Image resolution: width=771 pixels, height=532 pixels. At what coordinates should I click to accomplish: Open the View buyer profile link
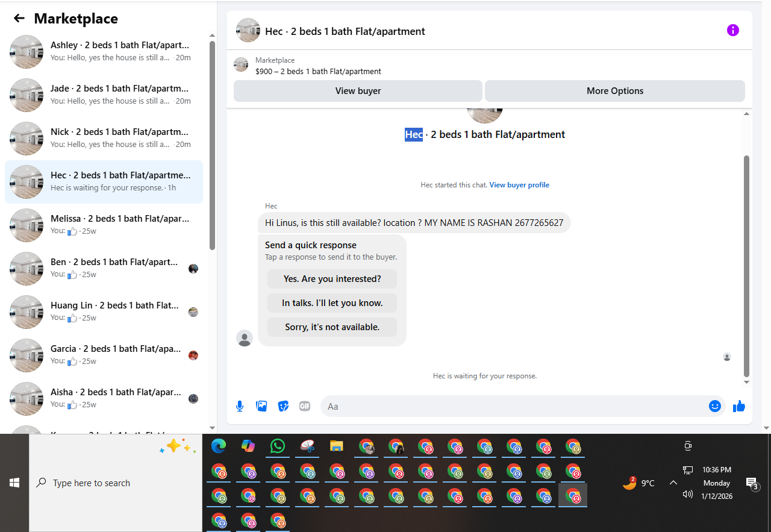pyautogui.click(x=519, y=185)
